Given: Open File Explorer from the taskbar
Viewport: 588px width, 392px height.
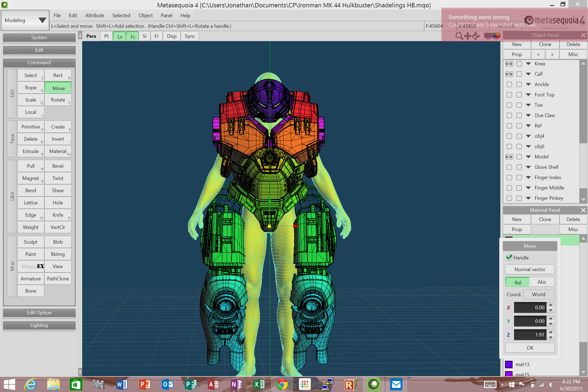Looking at the screenshot, I should pos(53,385).
